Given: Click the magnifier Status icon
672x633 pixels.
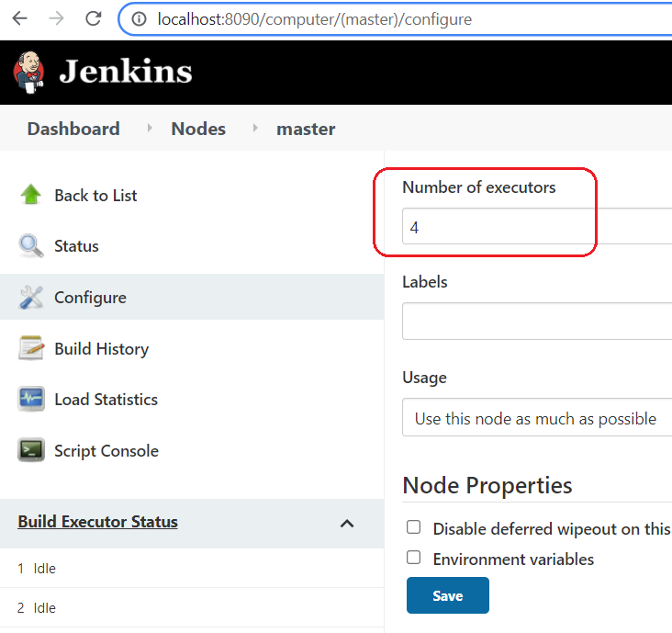Looking at the screenshot, I should tap(31, 245).
